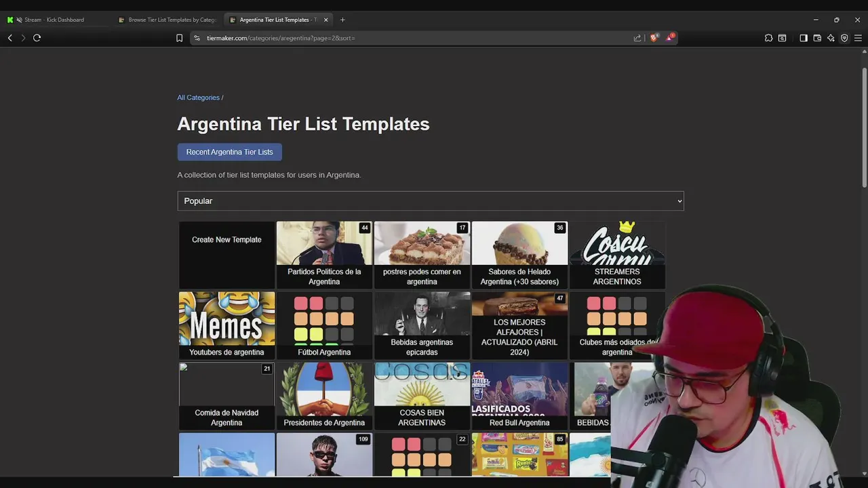Toggle the browser sidebar panel icon
This screenshot has width=868, height=488.
tap(804, 38)
